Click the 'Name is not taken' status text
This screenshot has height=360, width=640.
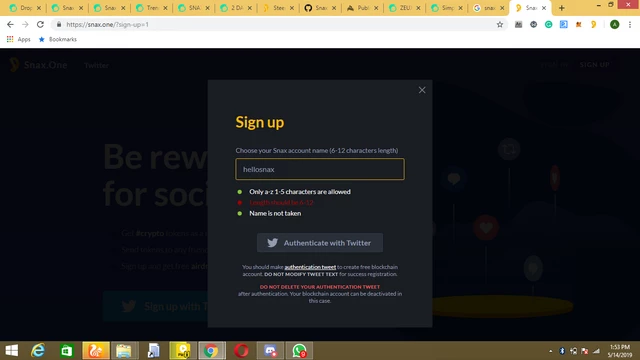pyautogui.click(x=275, y=213)
